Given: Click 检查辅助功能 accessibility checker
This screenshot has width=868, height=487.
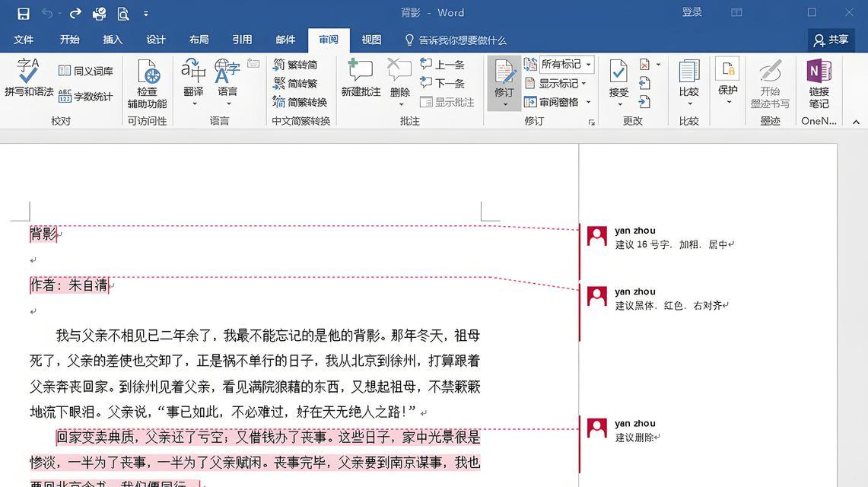Looking at the screenshot, I should click(148, 84).
